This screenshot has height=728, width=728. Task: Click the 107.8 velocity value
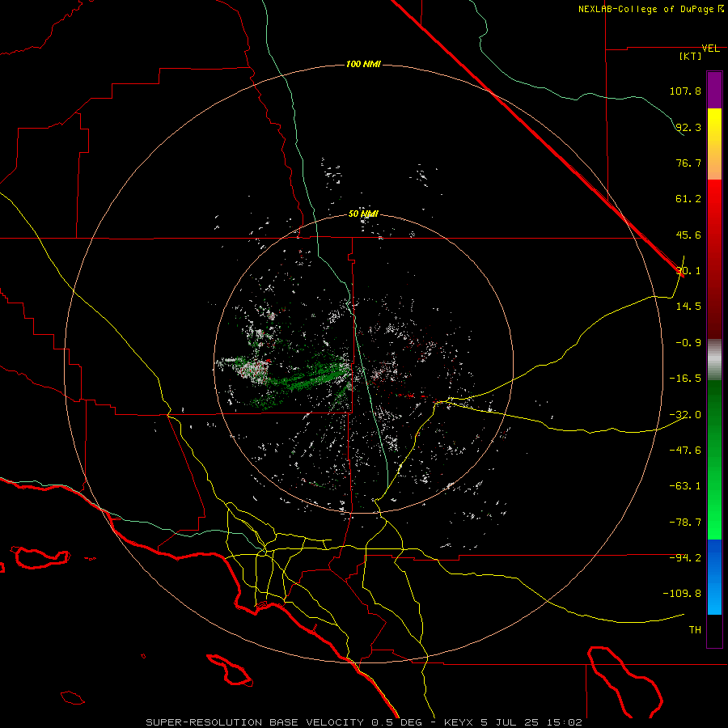point(685,91)
